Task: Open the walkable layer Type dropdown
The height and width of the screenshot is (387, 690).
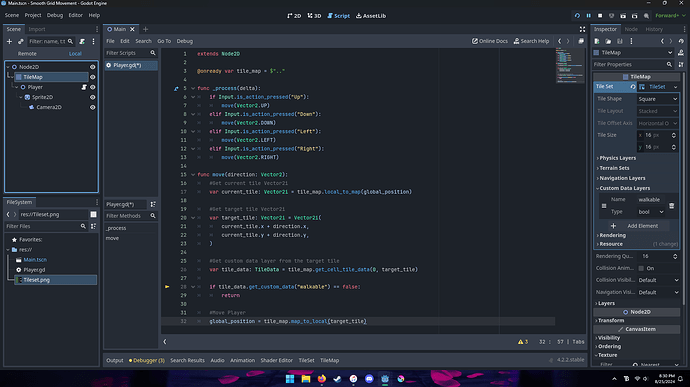Action: coord(650,212)
